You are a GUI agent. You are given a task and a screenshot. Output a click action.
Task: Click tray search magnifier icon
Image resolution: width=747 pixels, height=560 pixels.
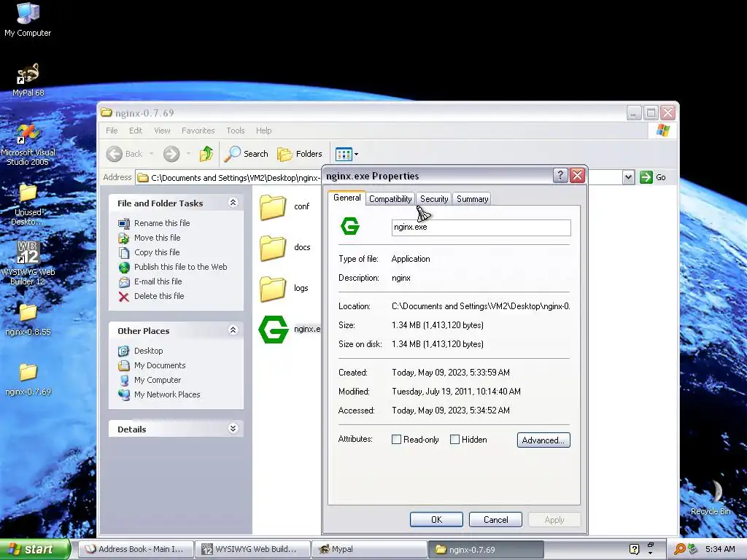[679, 549]
